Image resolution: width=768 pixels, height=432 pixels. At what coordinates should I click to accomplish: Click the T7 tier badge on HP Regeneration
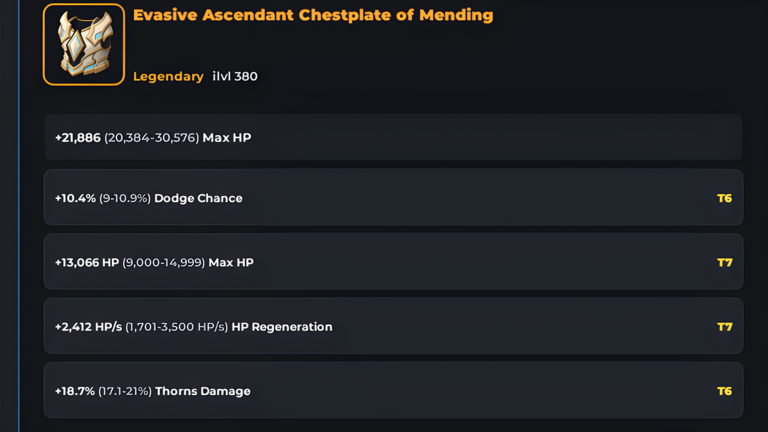(x=724, y=327)
